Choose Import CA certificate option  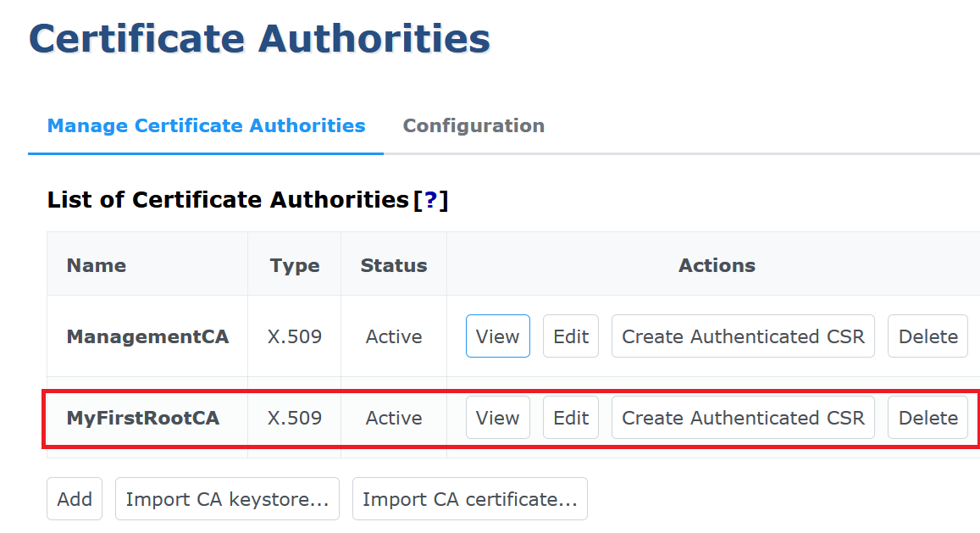click(469, 499)
